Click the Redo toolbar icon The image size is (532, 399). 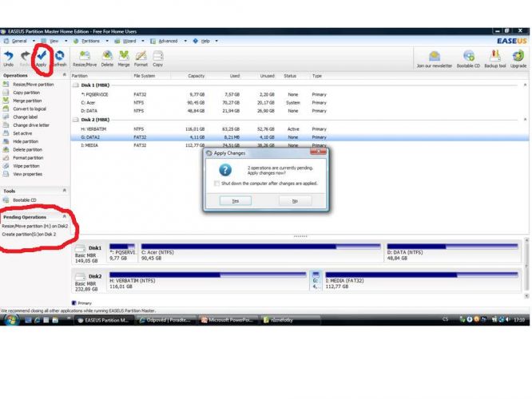tap(25, 58)
